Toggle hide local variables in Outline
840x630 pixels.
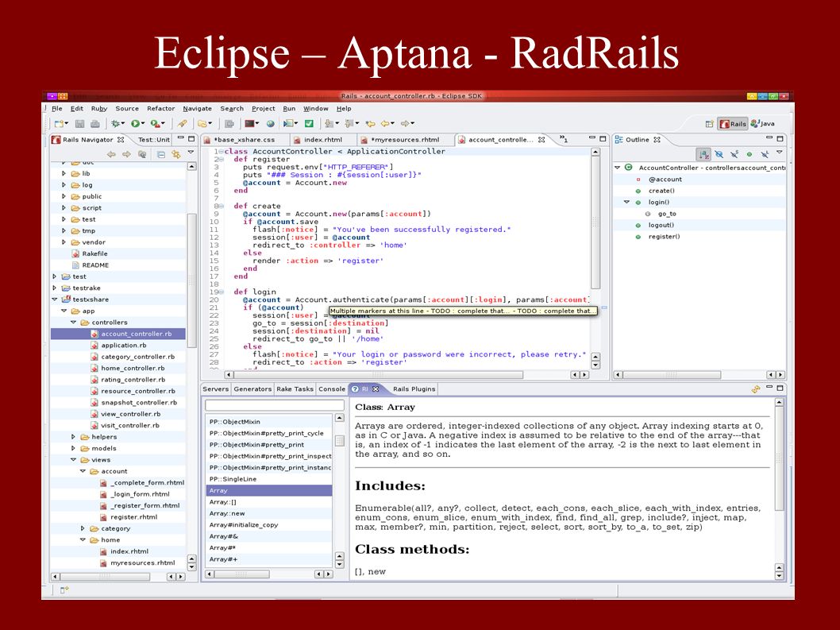click(x=765, y=154)
